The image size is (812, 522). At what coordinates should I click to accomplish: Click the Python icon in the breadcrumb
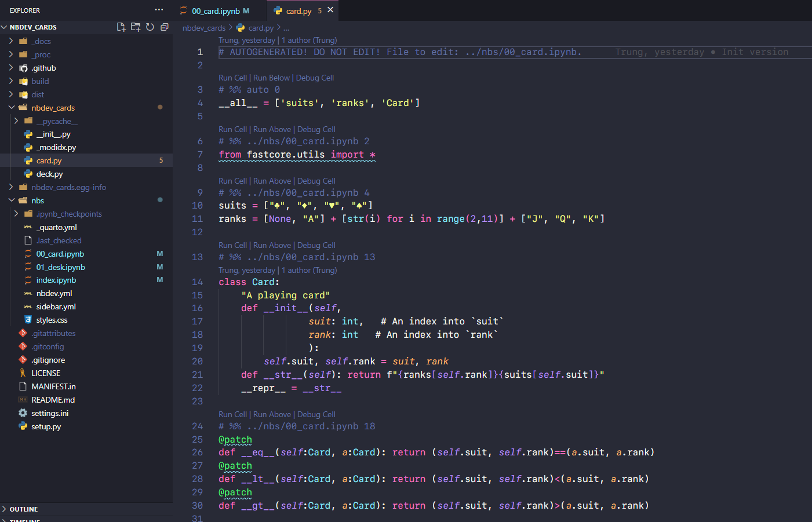coord(241,28)
